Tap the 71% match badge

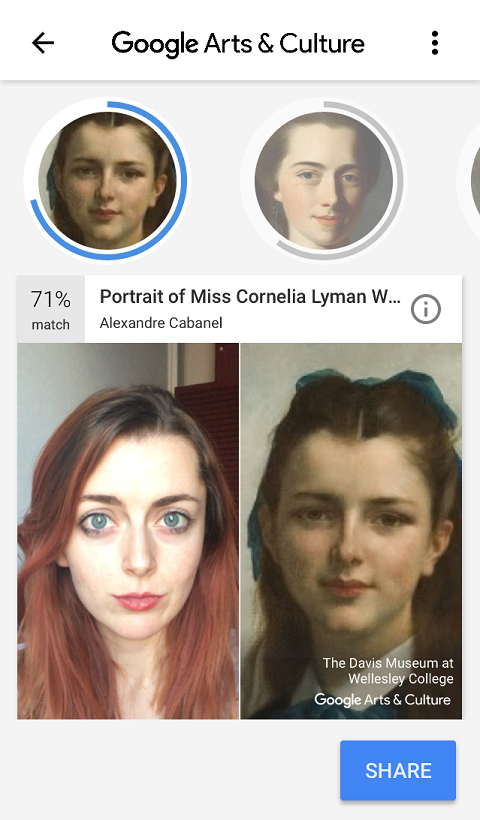tap(51, 309)
